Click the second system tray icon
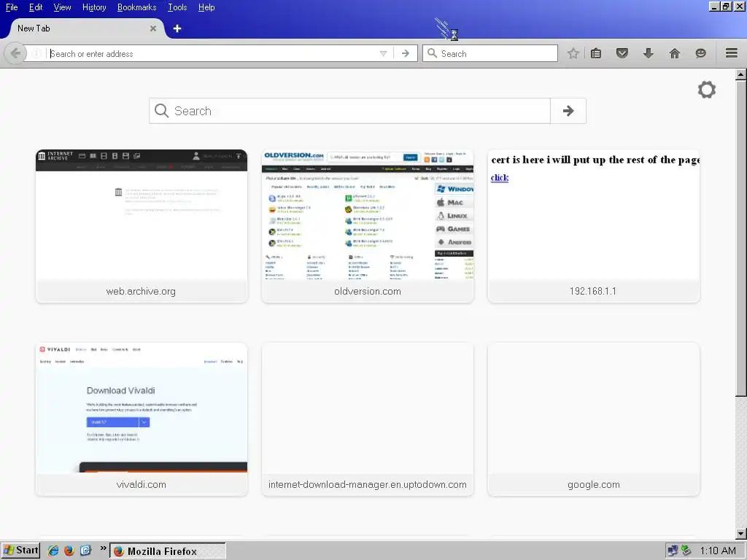Image resolution: width=747 pixels, height=560 pixels. click(x=686, y=551)
